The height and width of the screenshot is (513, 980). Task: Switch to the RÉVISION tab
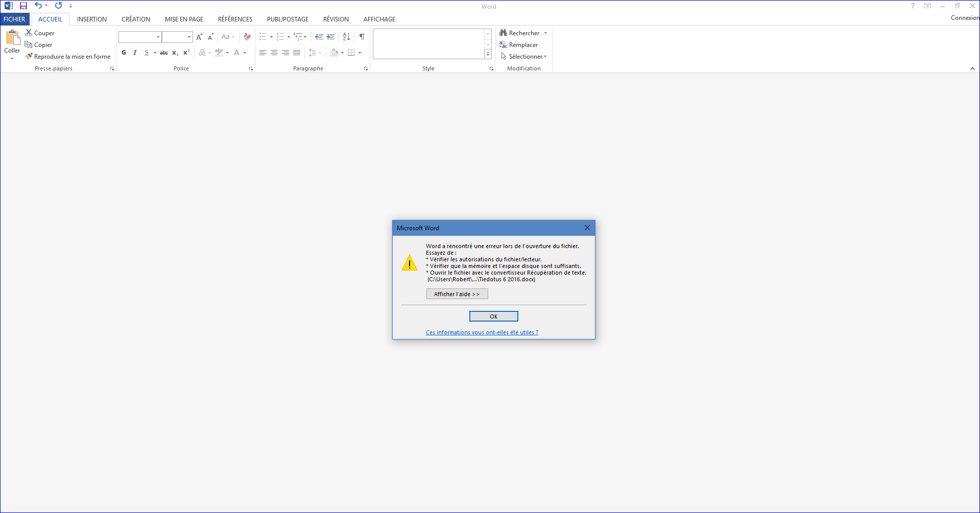(x=336, y=19)
